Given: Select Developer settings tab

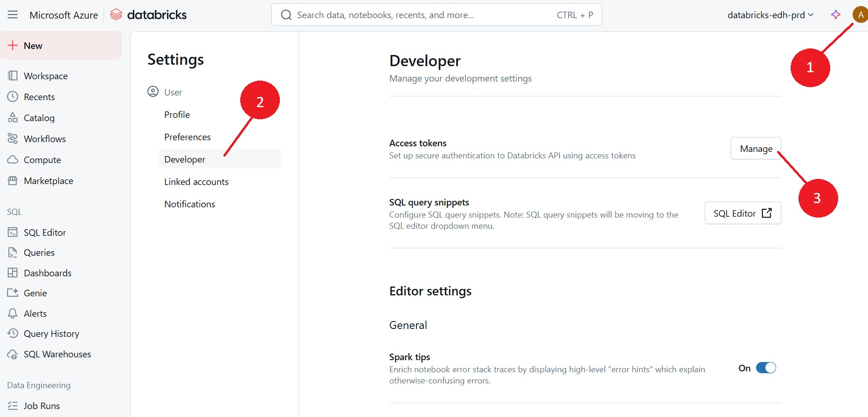Looking at the screenshot, I should (x=220, y=159).
